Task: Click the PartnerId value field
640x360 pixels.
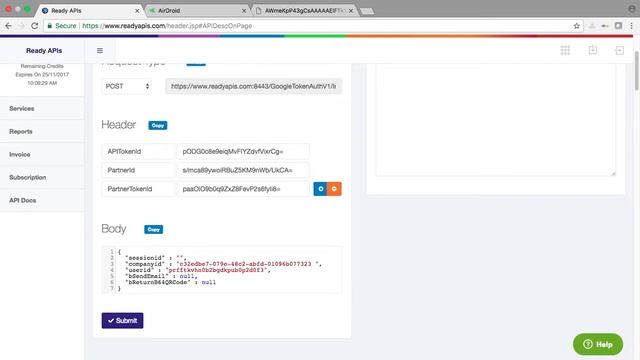Action: (243, 170)
